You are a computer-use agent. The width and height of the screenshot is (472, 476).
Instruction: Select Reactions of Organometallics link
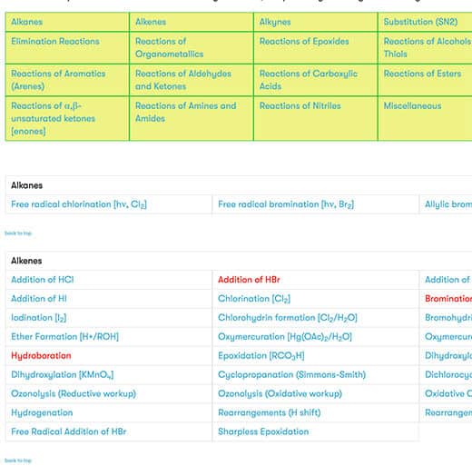(169, 47)
